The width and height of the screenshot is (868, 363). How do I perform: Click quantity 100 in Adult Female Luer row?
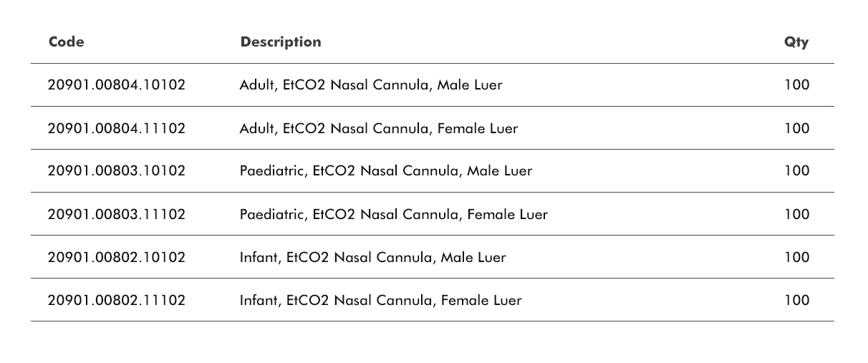click(x=796, y=129)
